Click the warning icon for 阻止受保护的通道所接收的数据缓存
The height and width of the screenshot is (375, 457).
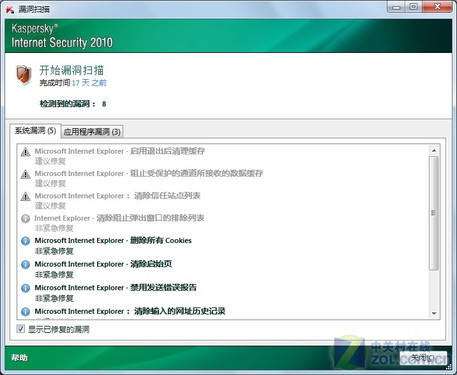[x=25, y=174]
